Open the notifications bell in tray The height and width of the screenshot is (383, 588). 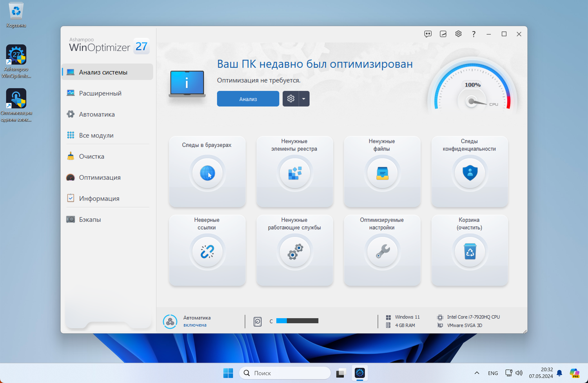tap(560, 373)
